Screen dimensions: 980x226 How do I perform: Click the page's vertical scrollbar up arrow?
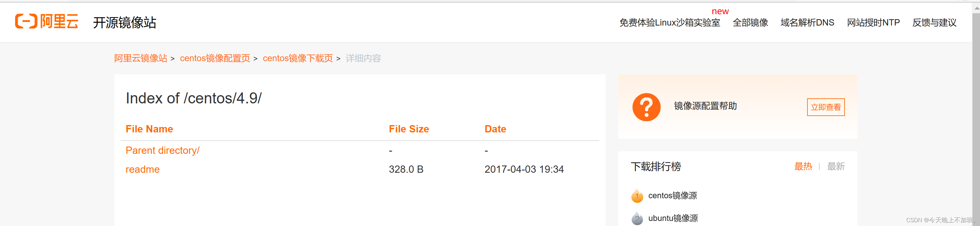[976, 8]
